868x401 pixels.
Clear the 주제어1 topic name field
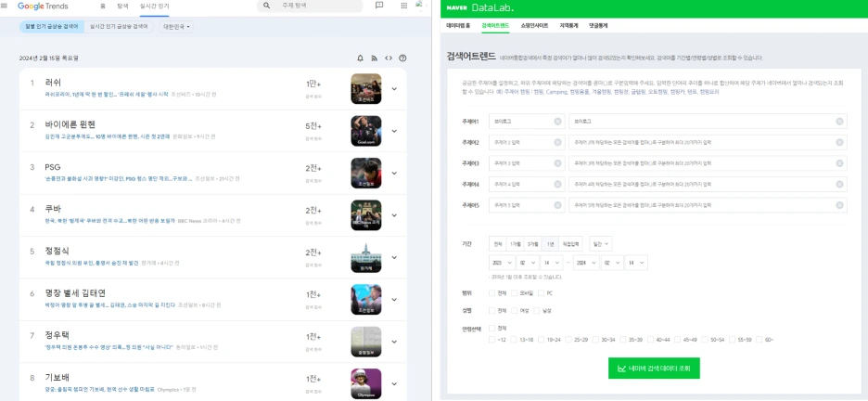pos(557,122)
